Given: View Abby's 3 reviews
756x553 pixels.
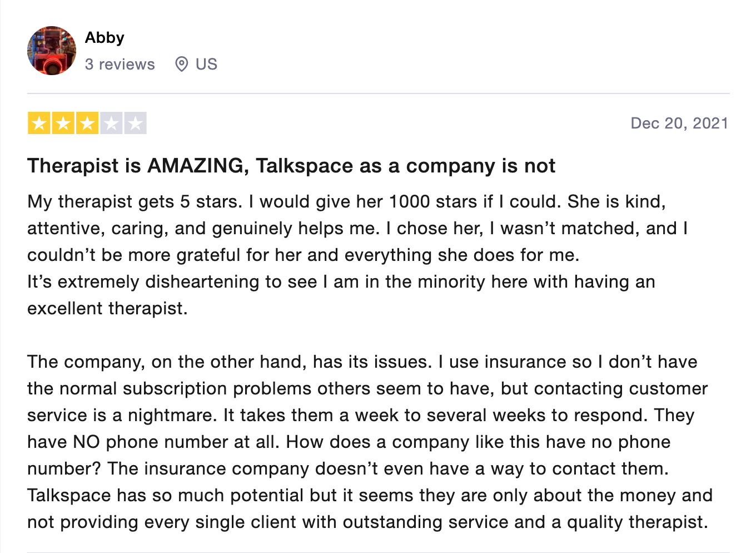Looking at the screenshot, I should pos(120,65).
